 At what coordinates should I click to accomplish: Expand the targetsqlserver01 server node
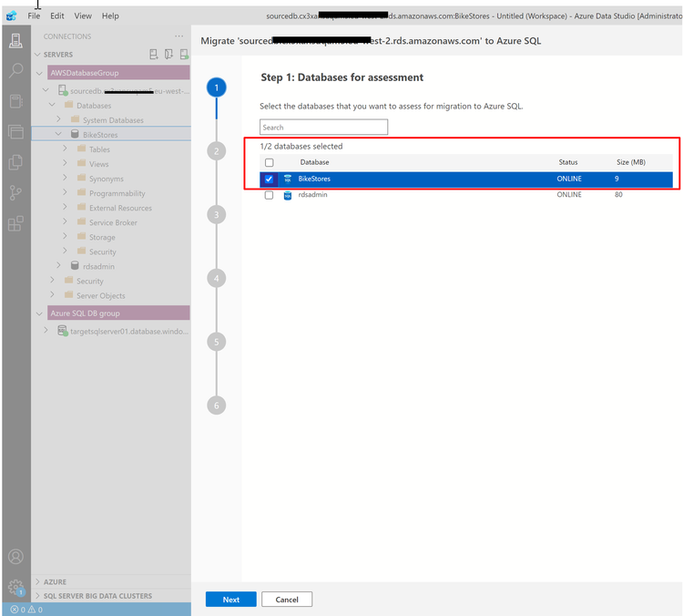click(46, 331)
